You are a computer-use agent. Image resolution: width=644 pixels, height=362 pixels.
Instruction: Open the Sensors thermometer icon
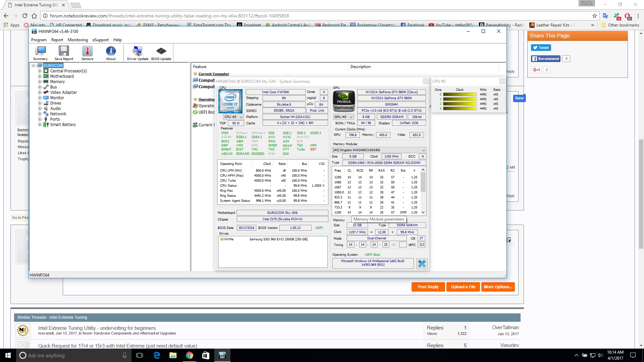coord(87,53)
